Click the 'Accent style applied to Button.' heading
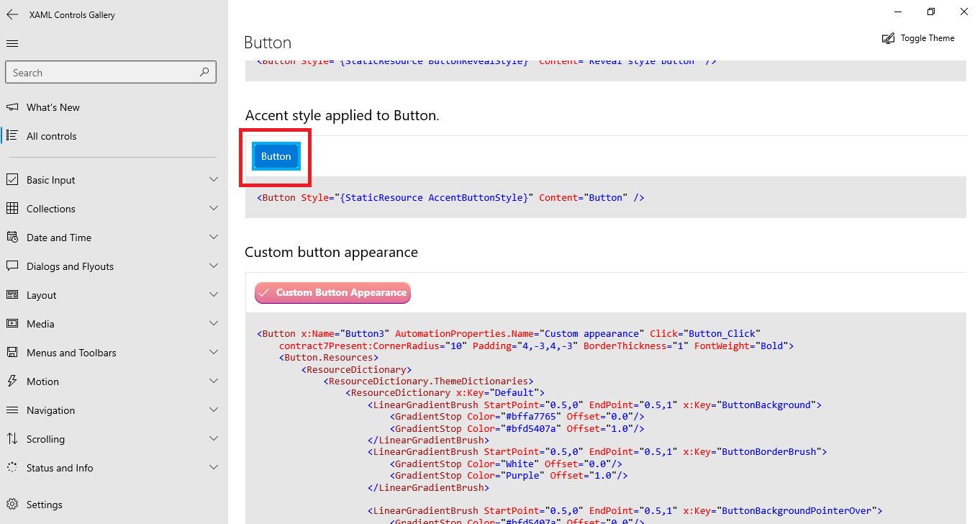The width and height of the screenshot is (980, 524). 342,115
